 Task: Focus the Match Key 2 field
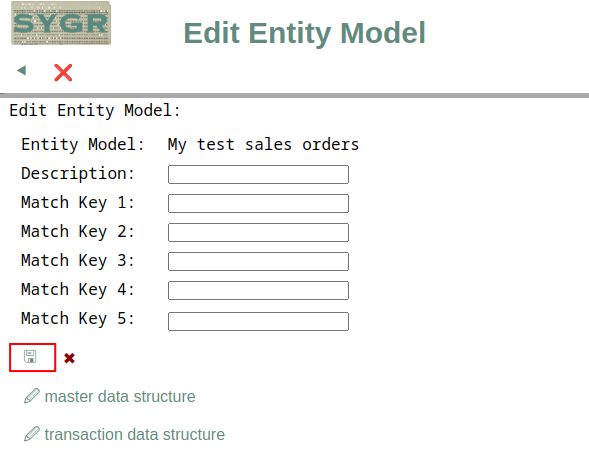(258, 232)
